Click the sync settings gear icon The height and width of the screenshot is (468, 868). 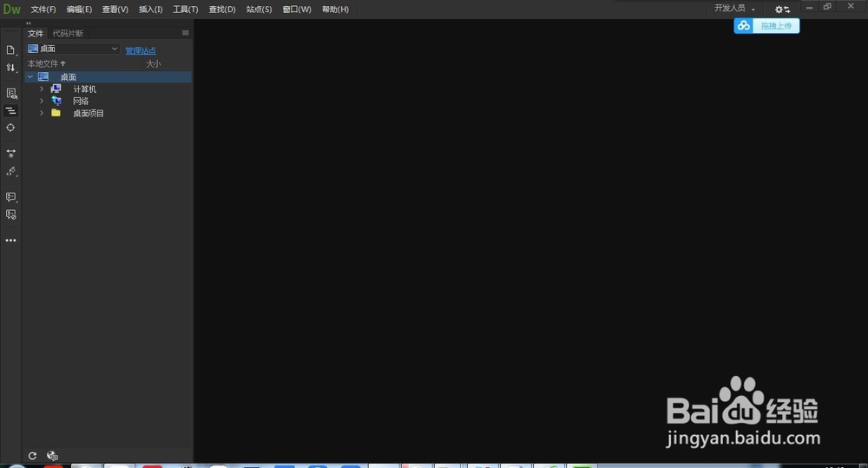tap(782, 10)
